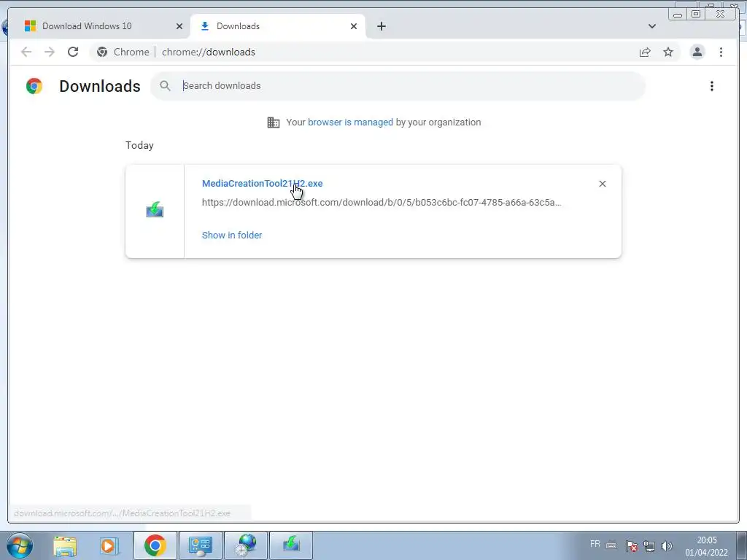The height and width of the screenshot is (560, 747).
Task: Close the Downloads tab
Action: pyautogui.click(x=354, y=26)
